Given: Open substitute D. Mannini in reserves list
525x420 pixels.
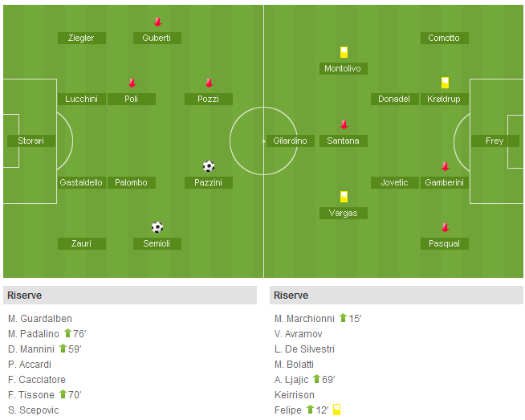Looking at the screenshot, I should pyautogui.click(x=31, y=349).
